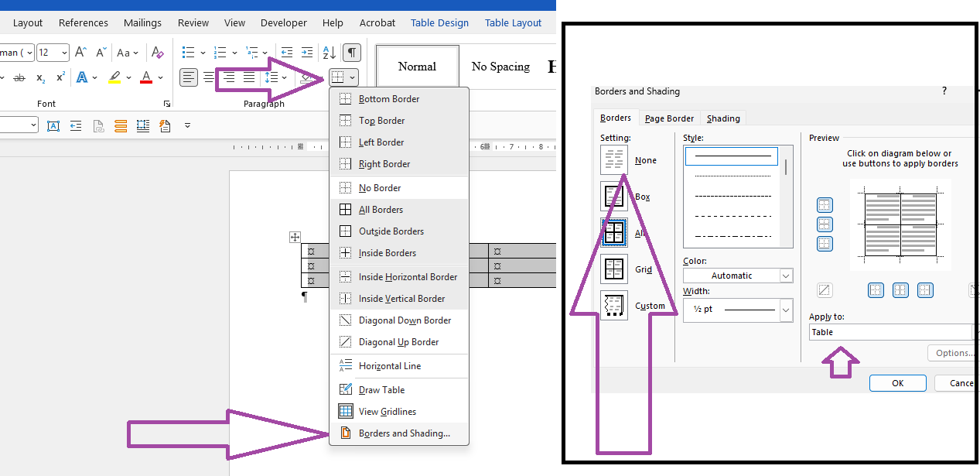Apply the red font color
Screen dimensions: 980x476
click(146, 77)
